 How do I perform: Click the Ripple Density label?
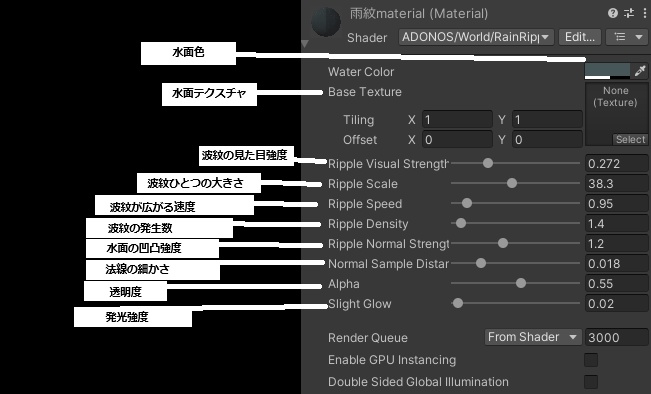[368, 224]
